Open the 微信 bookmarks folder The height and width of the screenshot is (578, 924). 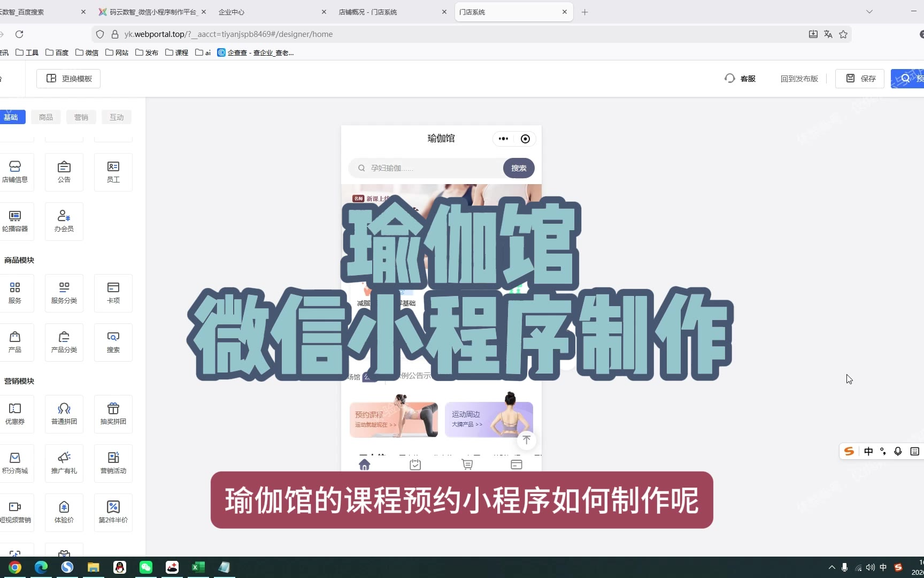87,52
